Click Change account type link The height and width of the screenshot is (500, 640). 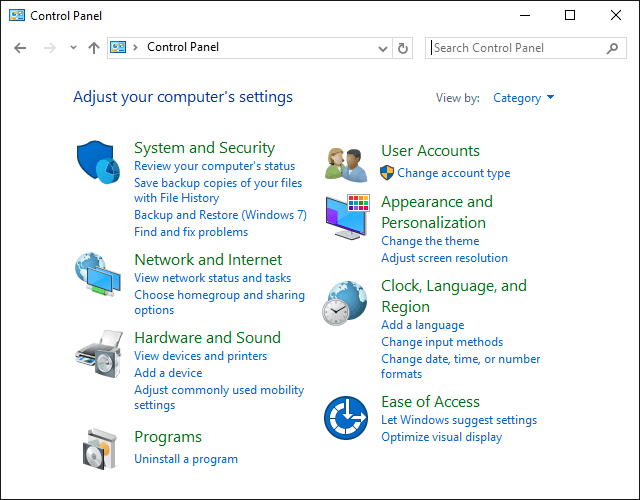pyautogui.click(x=453, y=173)
